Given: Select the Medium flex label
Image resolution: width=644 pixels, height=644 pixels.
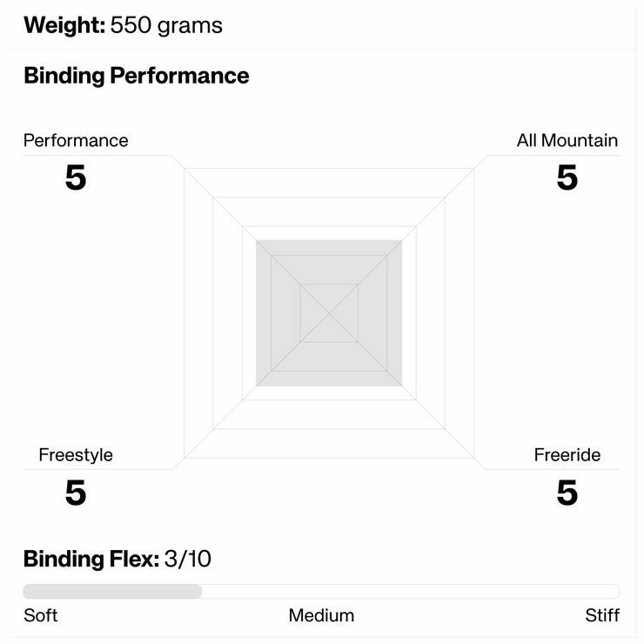Looking at the screenshot, I should click(321, 616).
